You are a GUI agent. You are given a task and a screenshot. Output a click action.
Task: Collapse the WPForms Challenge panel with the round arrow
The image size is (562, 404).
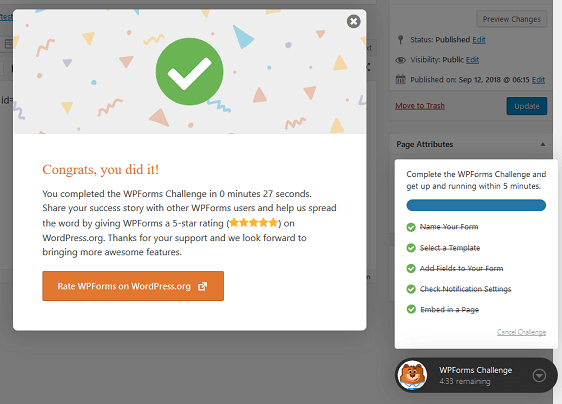pyautogui.click(x=539, y=375)
